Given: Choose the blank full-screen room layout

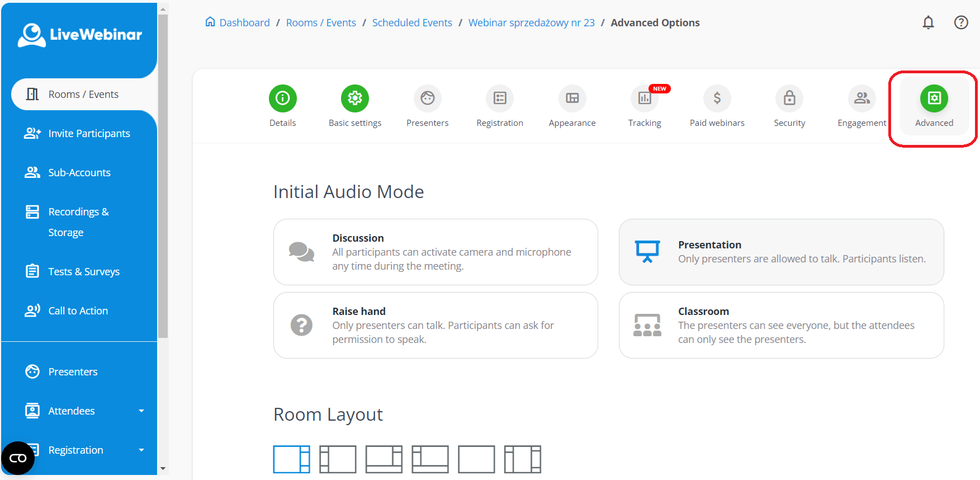Looking at the screenshot, I should pos(476,459).
